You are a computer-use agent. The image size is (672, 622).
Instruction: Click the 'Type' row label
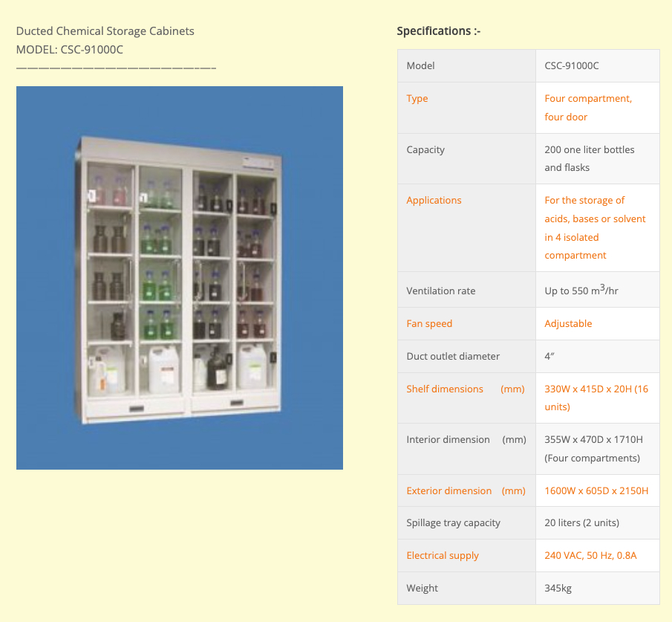click(x=417, y=99)
